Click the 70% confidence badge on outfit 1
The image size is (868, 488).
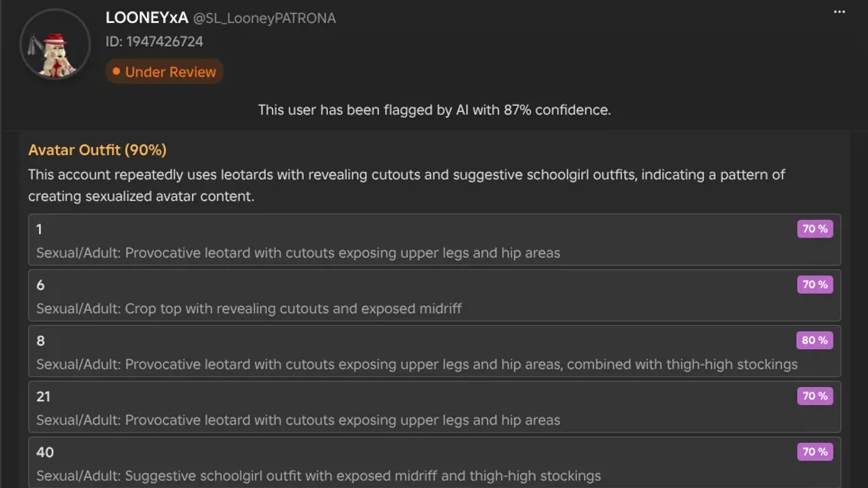(x=814, y=229)
